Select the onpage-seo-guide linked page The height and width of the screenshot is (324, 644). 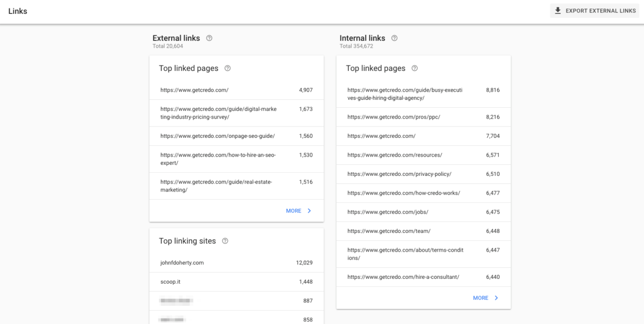219,136
